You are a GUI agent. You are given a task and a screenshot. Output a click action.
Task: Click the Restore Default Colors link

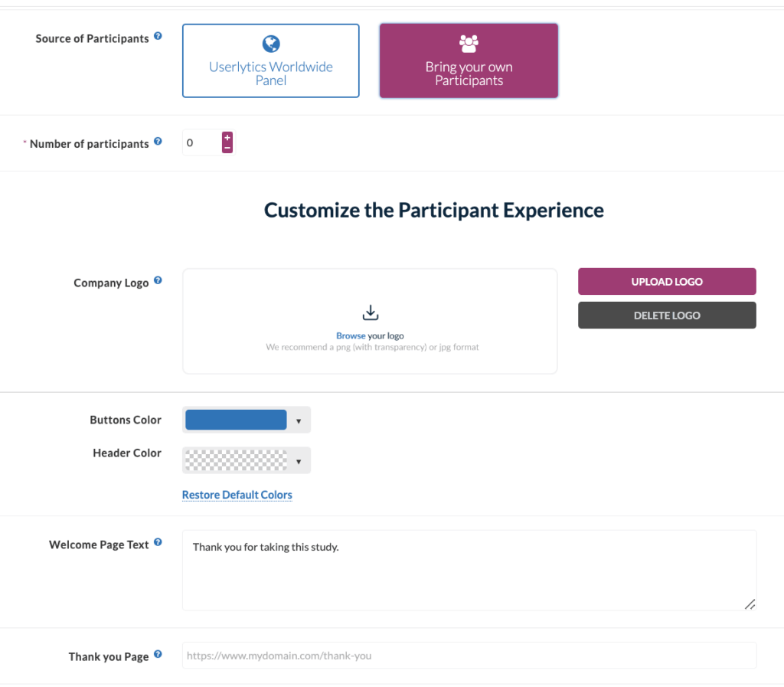pos(237,495)
